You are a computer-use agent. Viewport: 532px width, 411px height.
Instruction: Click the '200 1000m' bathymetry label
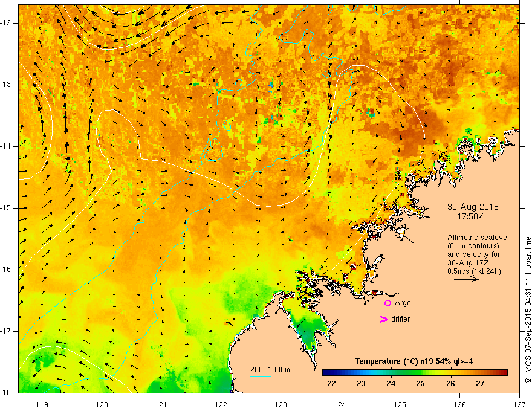point(270,370)
